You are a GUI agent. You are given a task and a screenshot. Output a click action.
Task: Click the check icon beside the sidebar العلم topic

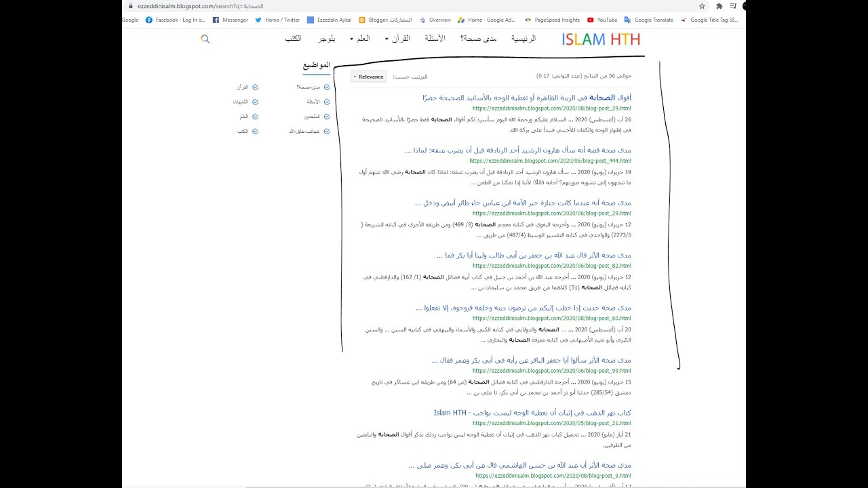pyautogui.click(x=255, y=117)
